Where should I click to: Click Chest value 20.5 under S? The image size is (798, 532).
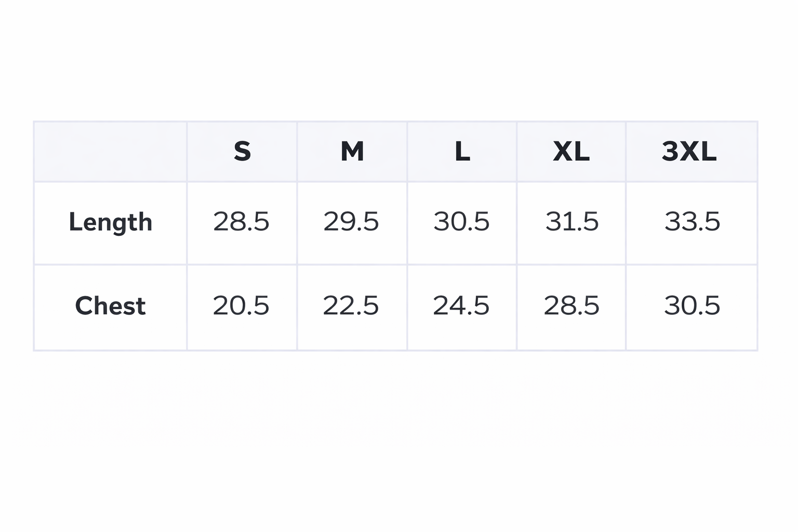(241, 305)
